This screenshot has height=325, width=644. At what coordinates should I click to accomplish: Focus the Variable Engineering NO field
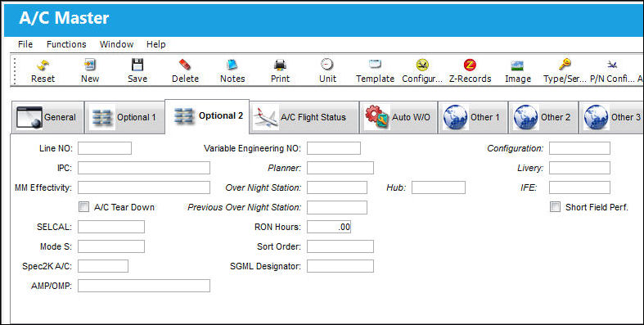coord(334,148)
